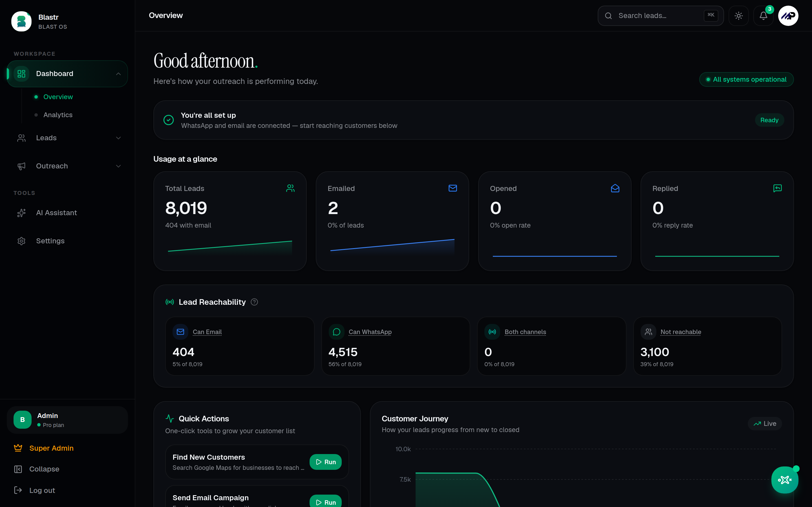
Task: Click the Blastr logo icon
Action: [x=21, y=21]
